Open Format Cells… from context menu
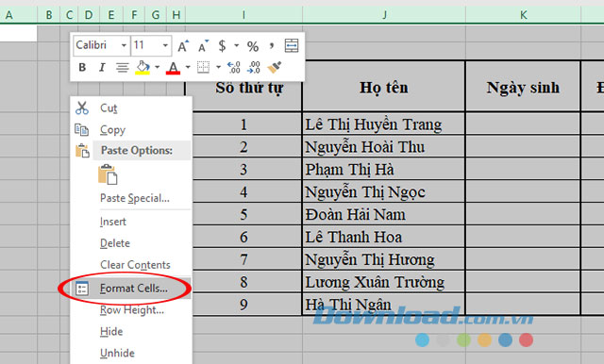 [131, 289]
